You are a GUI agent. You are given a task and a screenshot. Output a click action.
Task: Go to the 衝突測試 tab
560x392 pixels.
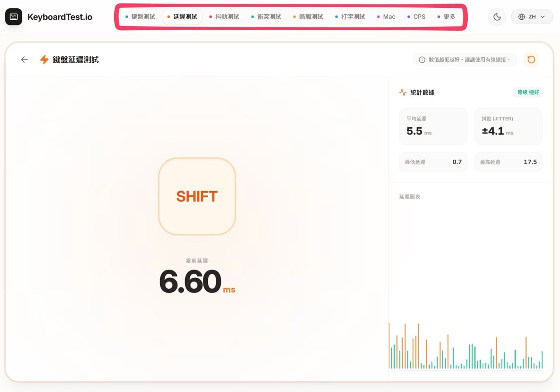coord(266,17)
